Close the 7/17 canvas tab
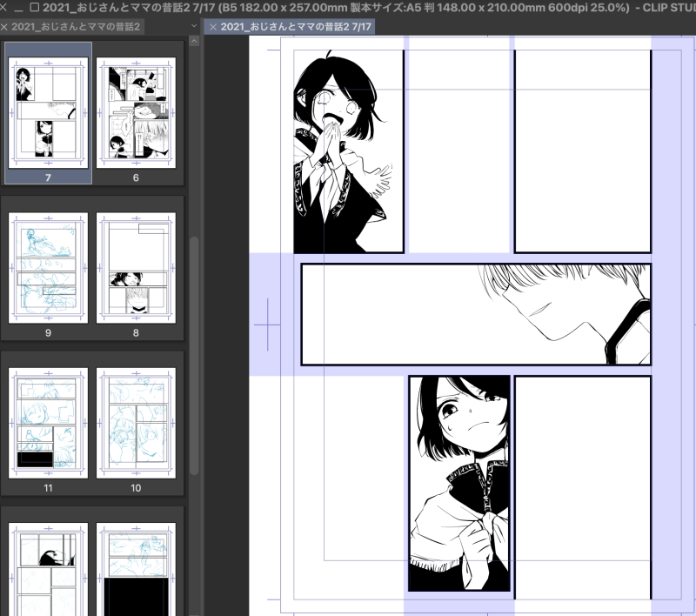This screenshot has height=616, width=696. pos(213,27)
